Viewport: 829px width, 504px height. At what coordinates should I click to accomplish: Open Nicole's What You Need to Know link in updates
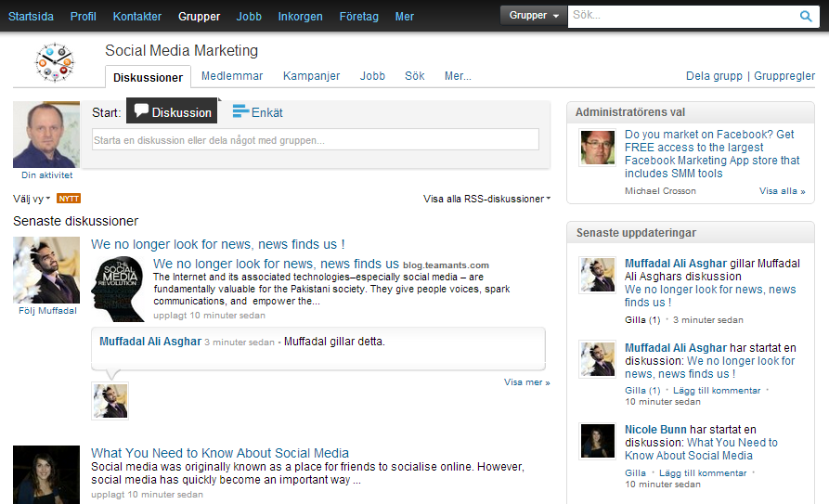701,449
